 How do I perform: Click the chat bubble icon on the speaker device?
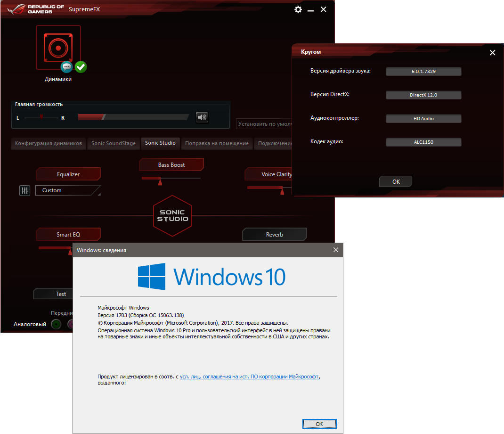click(x=67, y=67)
